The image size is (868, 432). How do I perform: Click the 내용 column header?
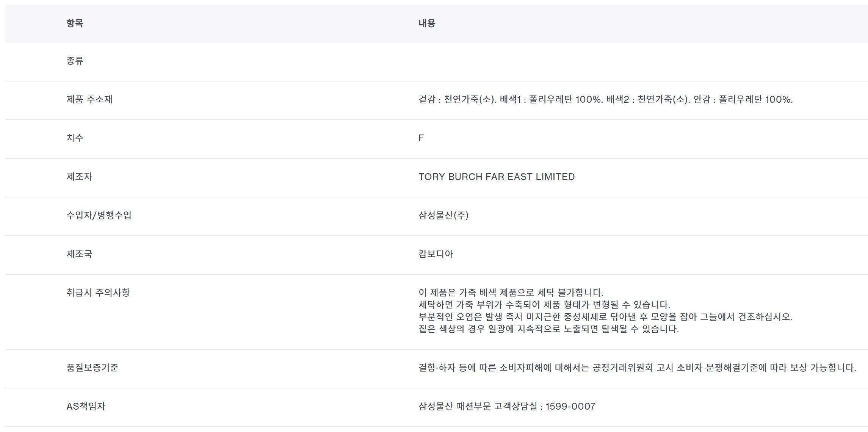click(427, 23)
